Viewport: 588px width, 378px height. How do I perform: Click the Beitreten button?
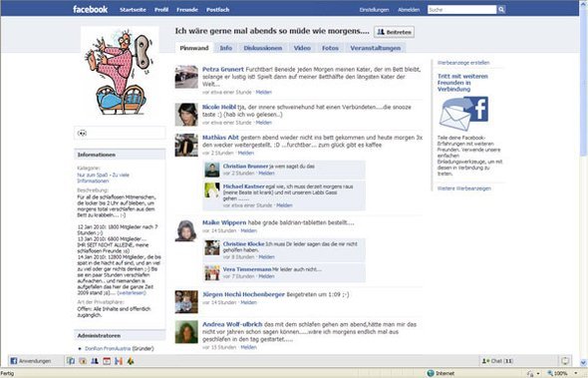(394, 32)
